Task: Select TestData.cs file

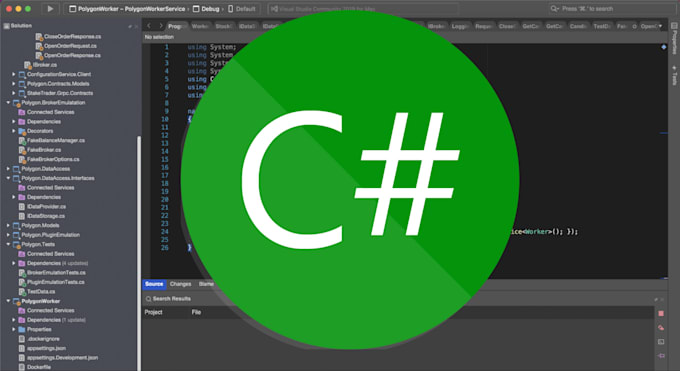Action: pos(41,292)
